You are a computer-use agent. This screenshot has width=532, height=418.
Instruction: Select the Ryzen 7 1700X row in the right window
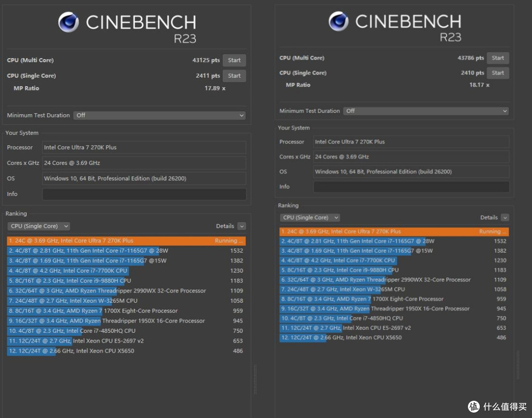pyautogui.click(x=394, y=299)
